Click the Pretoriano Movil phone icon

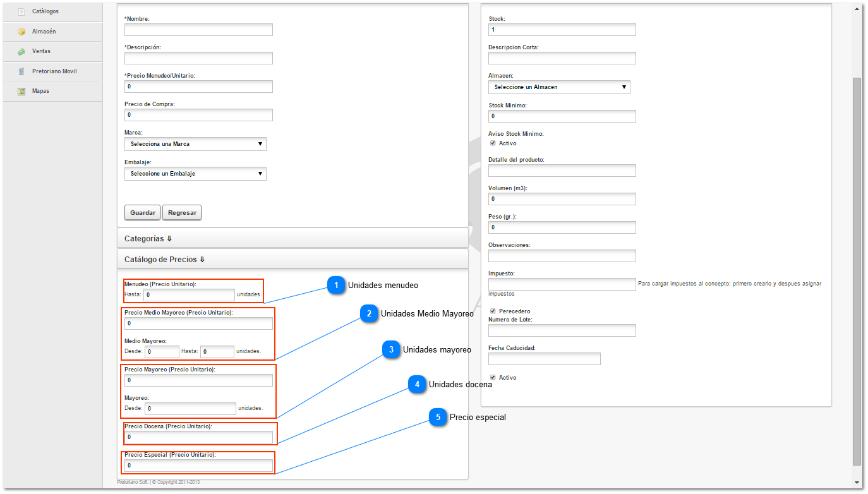click(21, 71)
